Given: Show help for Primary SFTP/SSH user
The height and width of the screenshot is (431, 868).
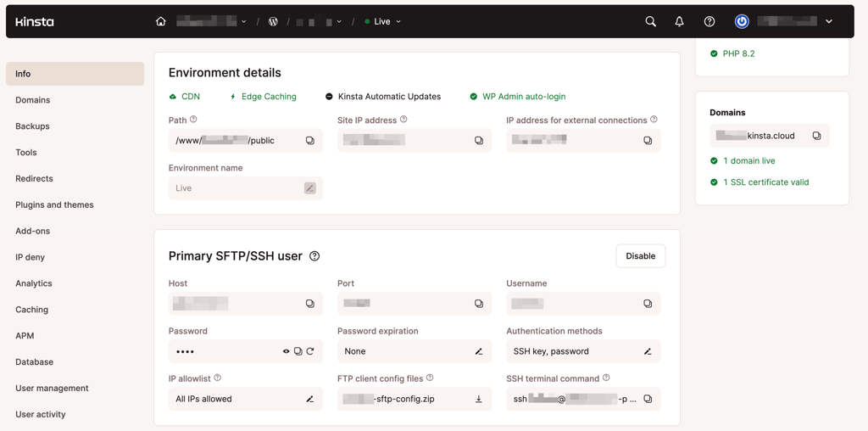Looking at the screenshot, I should click(x=314, y=256).
